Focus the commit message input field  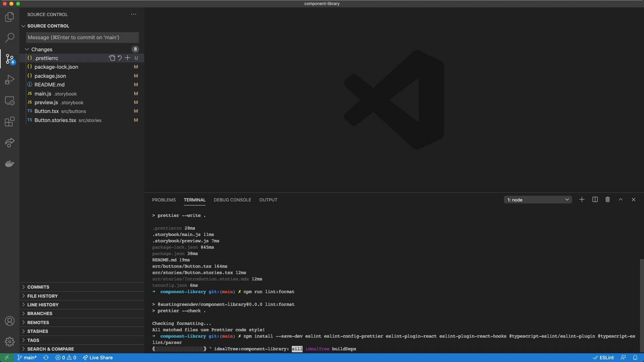pyautogui.click(x=83, y=38)
